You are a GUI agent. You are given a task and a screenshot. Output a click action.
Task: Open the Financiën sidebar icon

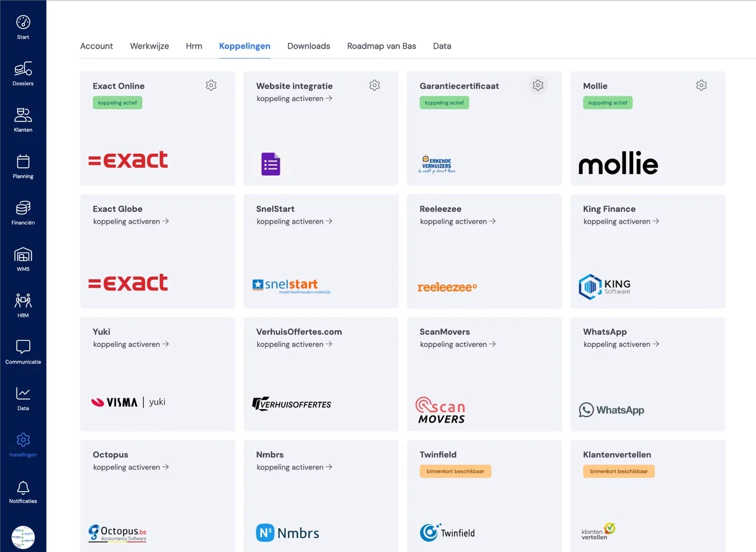tap(23, 208)
